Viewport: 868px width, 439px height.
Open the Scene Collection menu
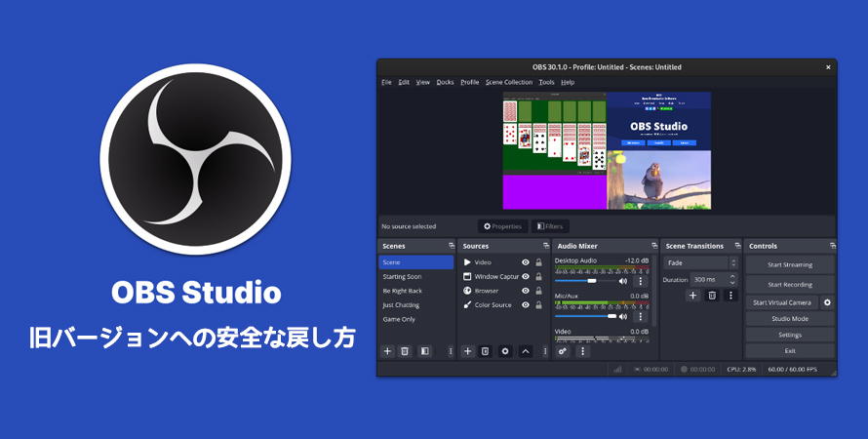[509, 82]
